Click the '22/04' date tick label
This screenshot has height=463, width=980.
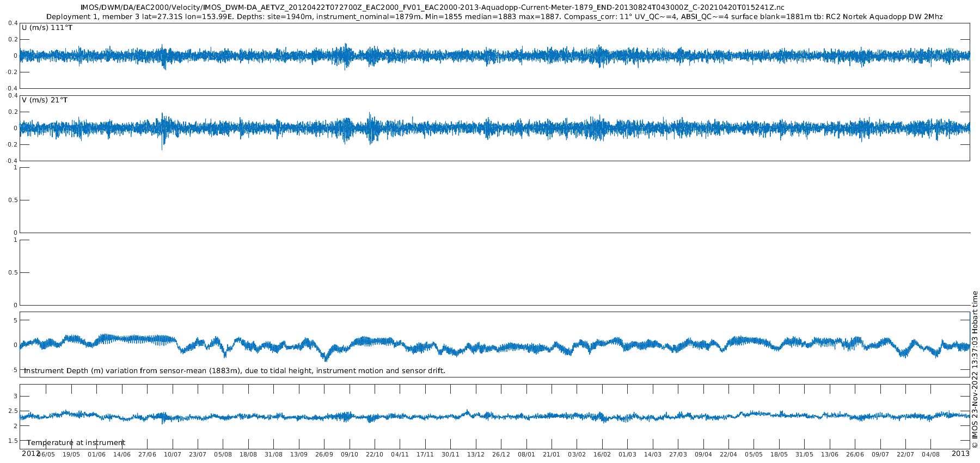pyautogui.click(x=728, y=454)
